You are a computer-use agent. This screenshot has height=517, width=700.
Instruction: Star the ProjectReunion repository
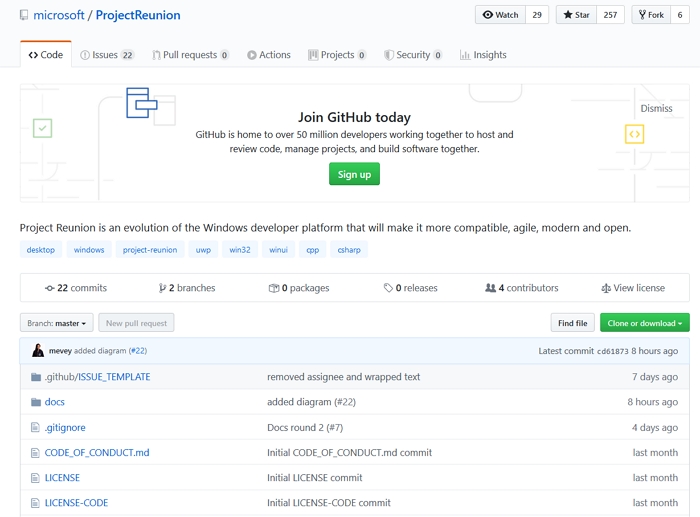[579, 15]
